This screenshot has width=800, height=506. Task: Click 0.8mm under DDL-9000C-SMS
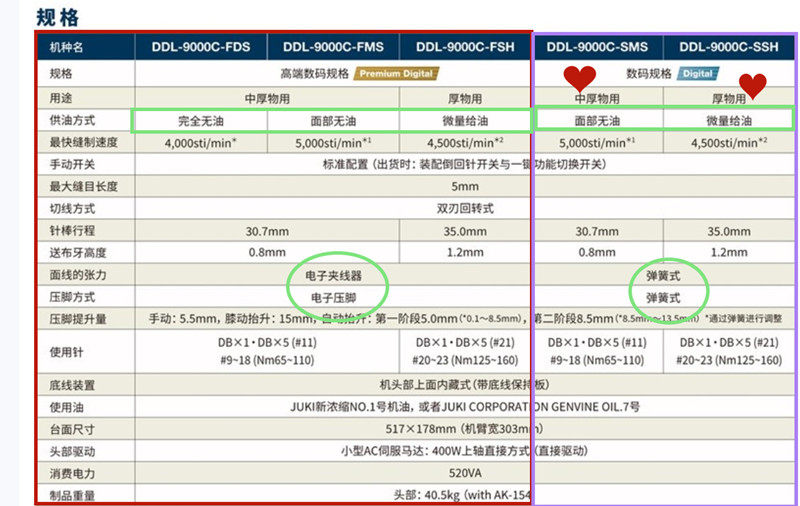pyautogui.click(x=597, y=252)
